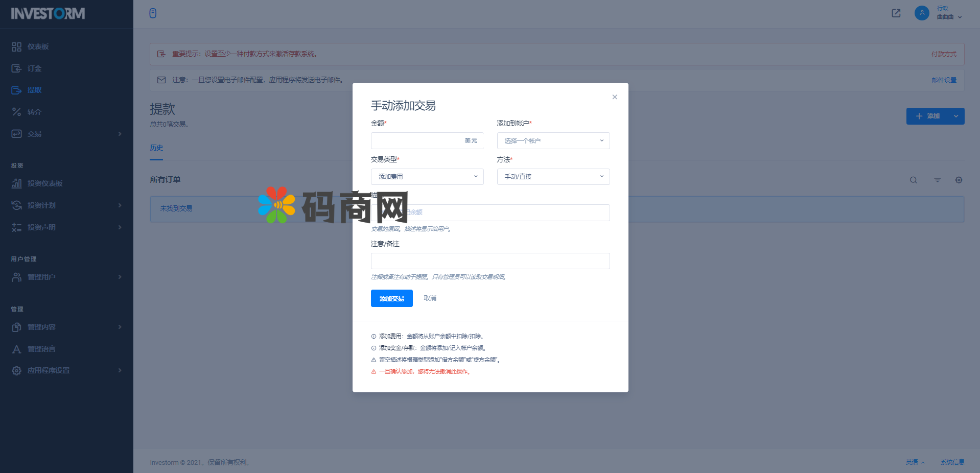The height and width of the screenshot is (473, 980).
Task: Click the document icon in top bar
Action: tap(153, 13)
